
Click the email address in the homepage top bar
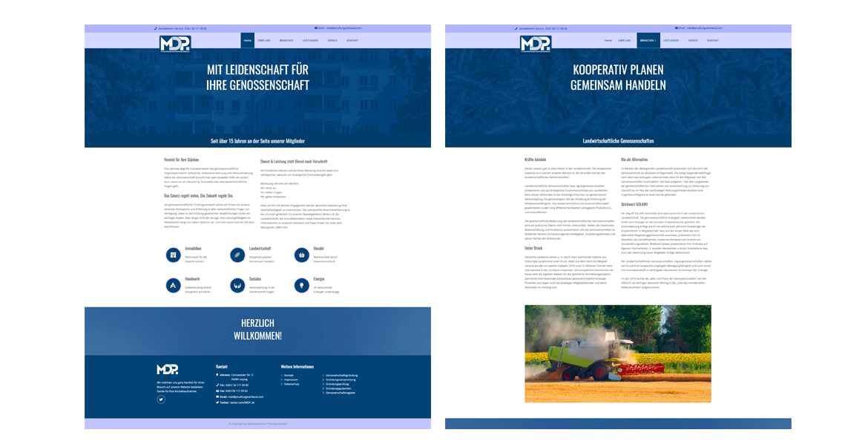[x=343, y=27]
